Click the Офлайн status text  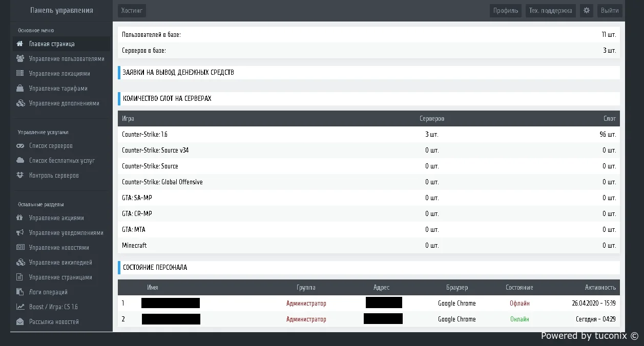520,304
